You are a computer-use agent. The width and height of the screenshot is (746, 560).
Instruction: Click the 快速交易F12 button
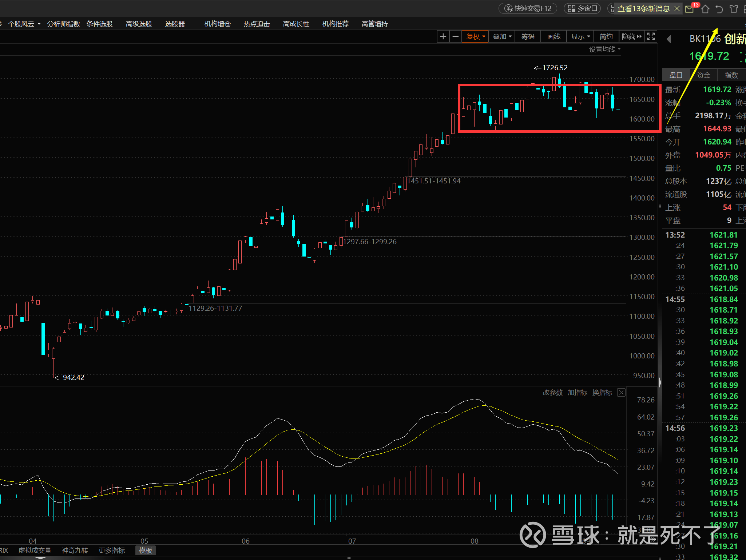coord(528,8)
